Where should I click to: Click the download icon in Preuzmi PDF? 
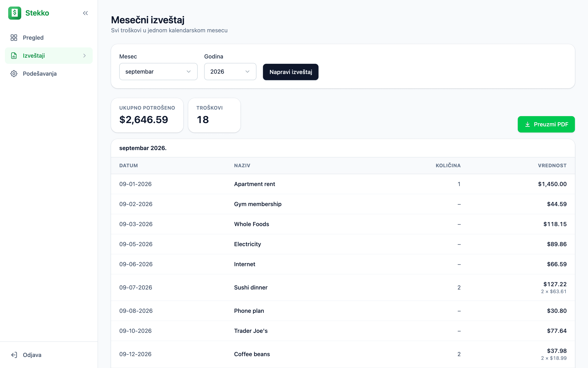[x=528, y=124]
